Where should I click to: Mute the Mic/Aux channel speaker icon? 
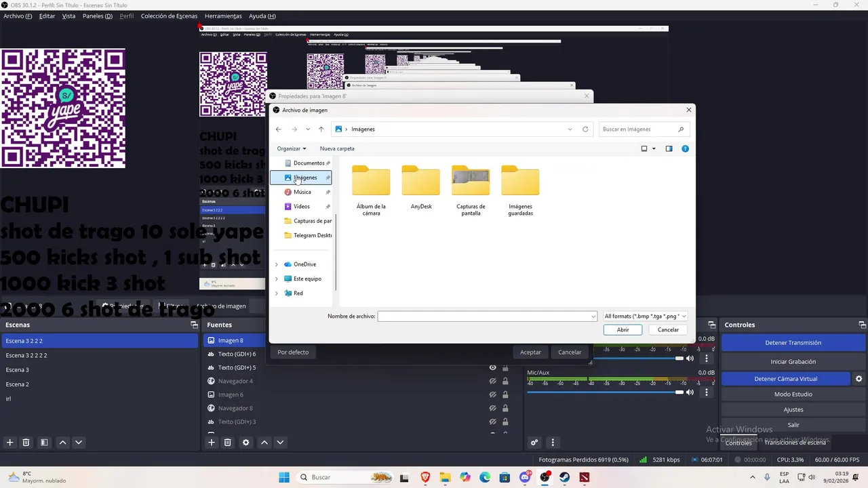point(690,392)
